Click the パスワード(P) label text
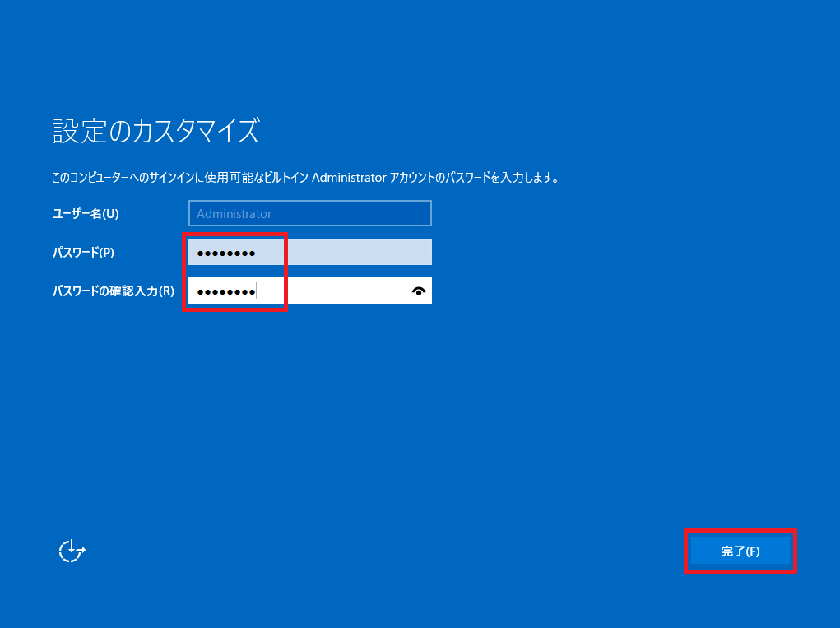The width and height of the screenshot is (840, 628). [x=83, y=253]
